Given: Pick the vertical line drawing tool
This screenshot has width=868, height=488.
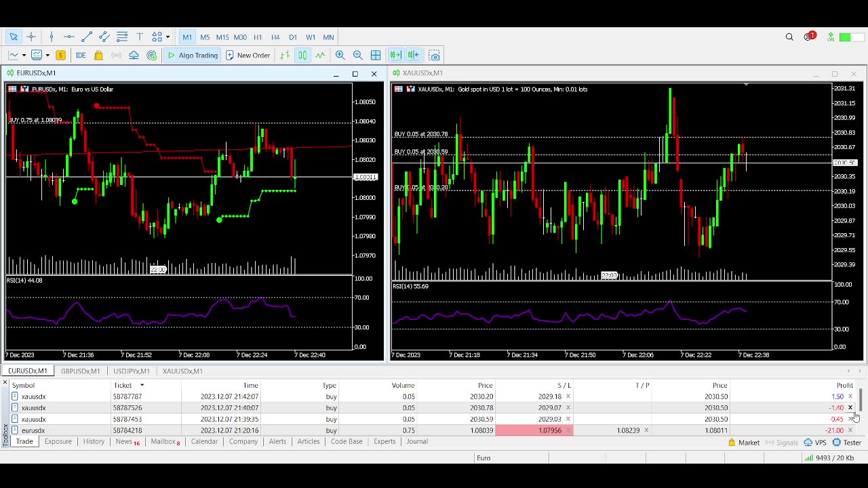Looking at the screenshot, I should tap(52, 37).
